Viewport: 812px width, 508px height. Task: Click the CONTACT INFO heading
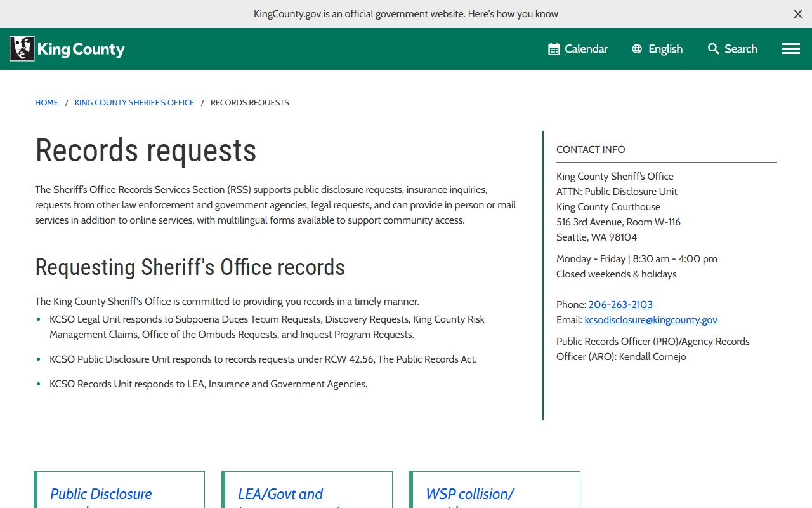591,150
